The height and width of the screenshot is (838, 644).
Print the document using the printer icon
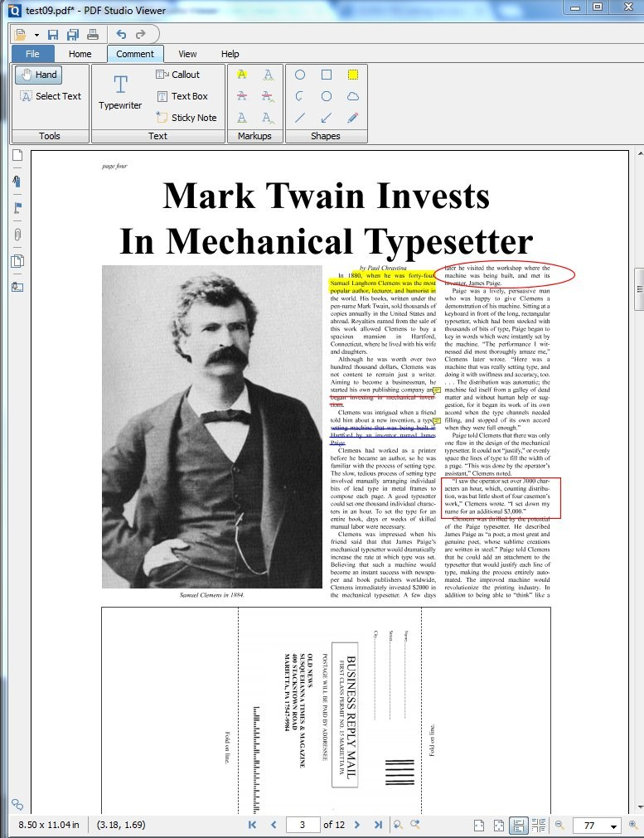[x=93, y=35]
